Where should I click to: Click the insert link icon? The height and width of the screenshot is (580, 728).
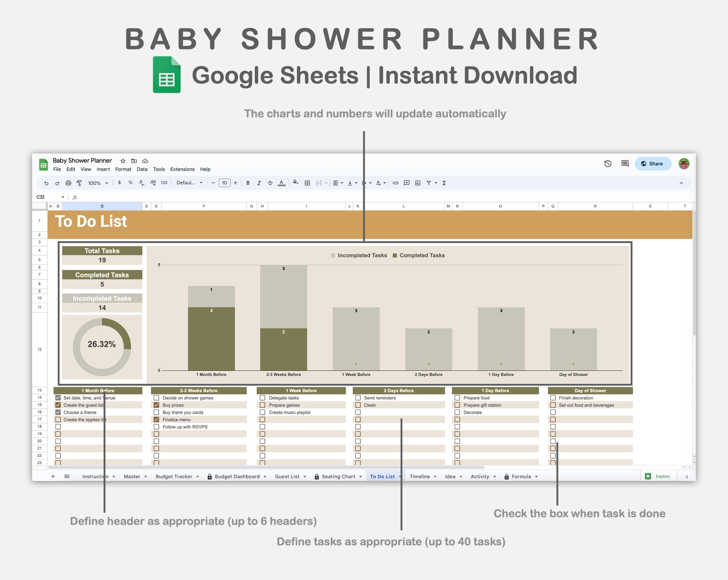click(395, 183)
